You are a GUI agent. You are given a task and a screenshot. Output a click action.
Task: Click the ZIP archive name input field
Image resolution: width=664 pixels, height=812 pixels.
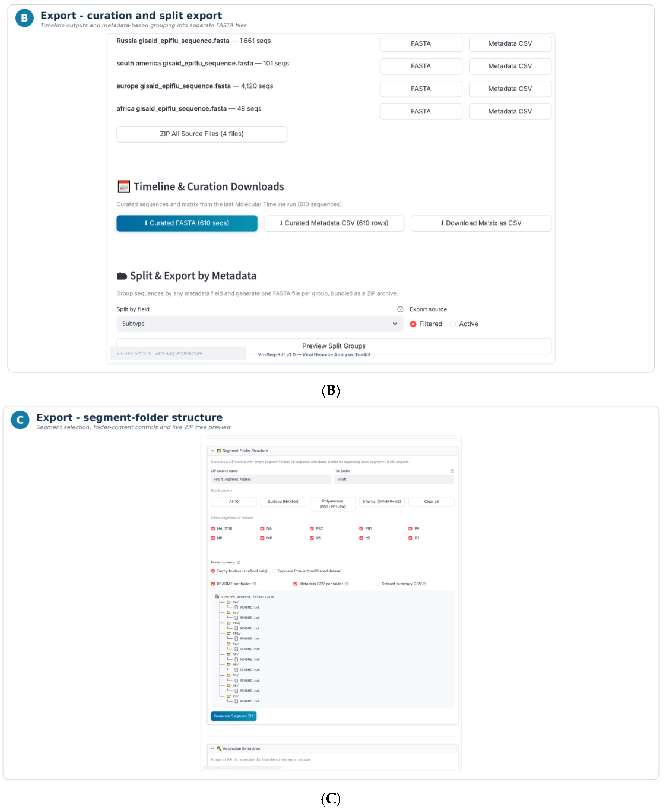(270, 479)
